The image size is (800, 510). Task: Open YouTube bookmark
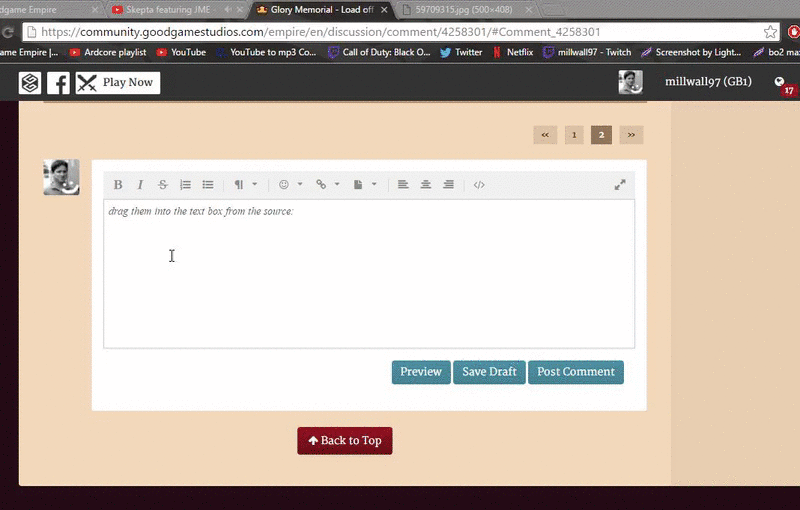(181, 52)
